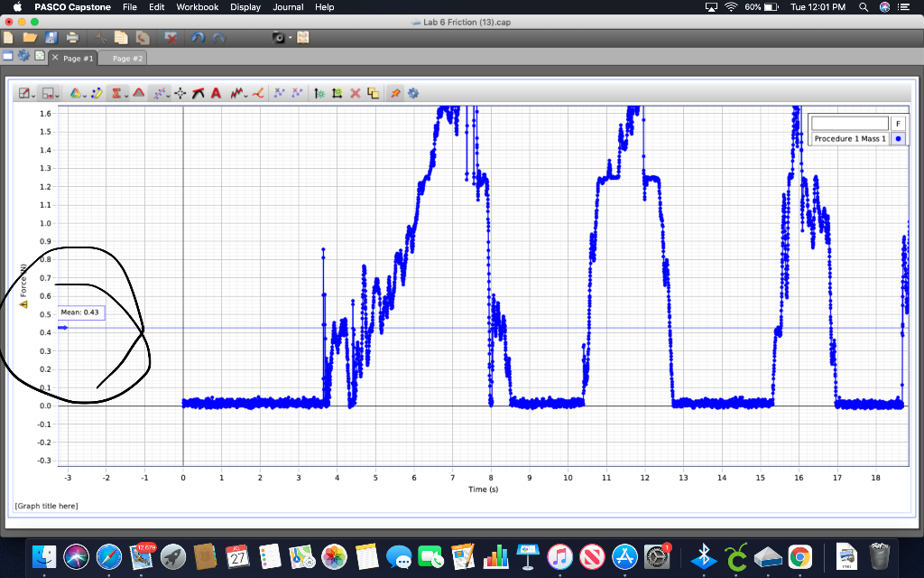Click the delete page red X icon
The height and width of the screenshot is (578, 924).
(x=171, y=38)
